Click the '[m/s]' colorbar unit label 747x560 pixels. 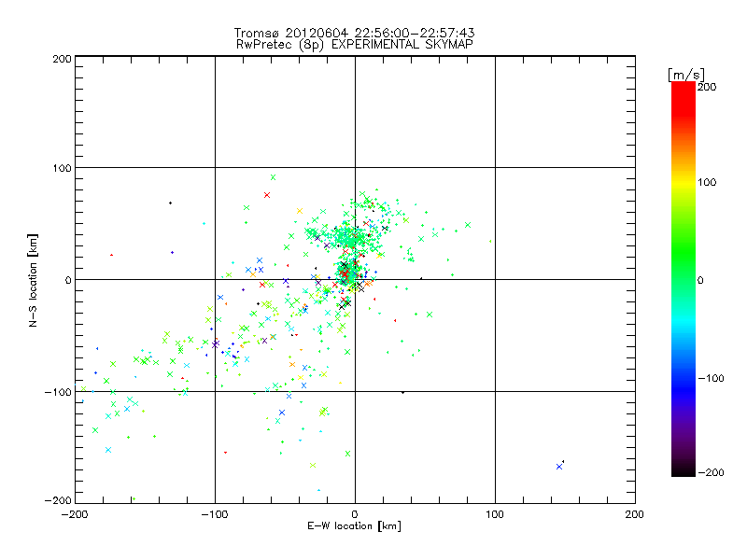(x=686, y=75)
